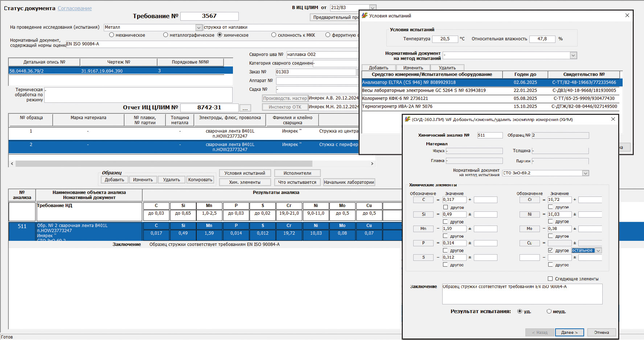Enable the Следующие элементы checkbox

pos(550,279)
